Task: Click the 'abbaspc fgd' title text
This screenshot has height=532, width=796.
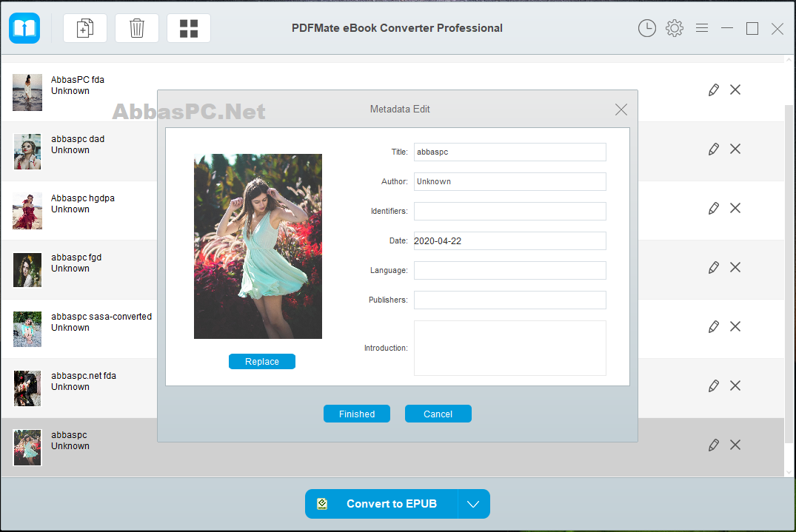Action: (76, 257)
